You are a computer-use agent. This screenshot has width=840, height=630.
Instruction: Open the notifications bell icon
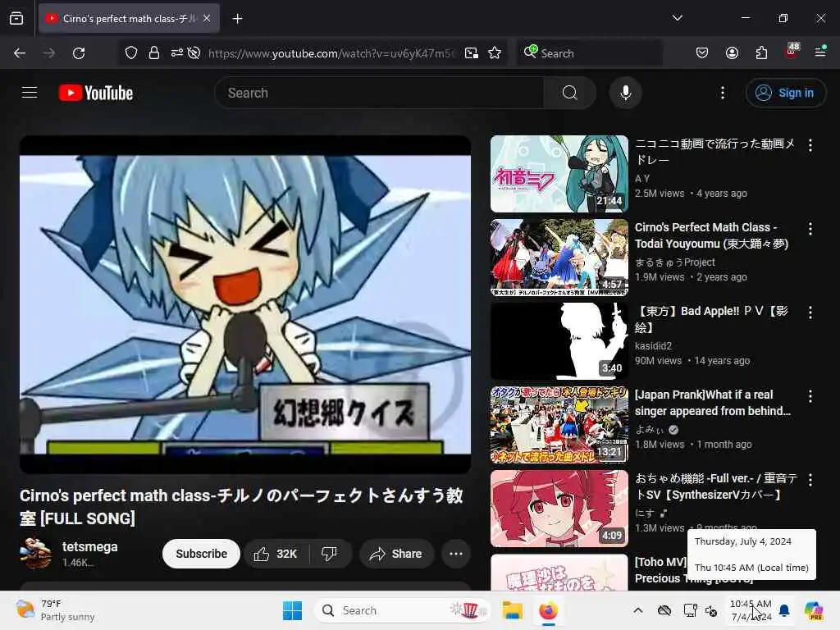point(784,610)
